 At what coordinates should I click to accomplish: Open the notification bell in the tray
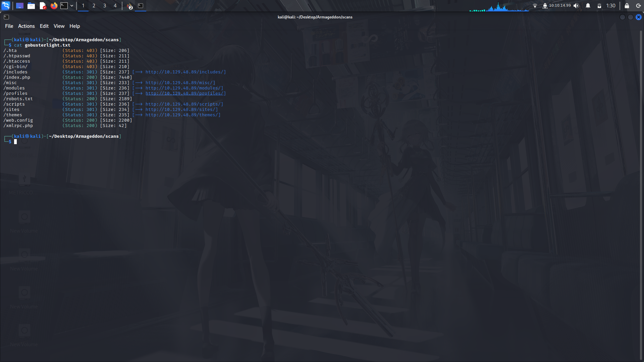click(x=588, y=6)
